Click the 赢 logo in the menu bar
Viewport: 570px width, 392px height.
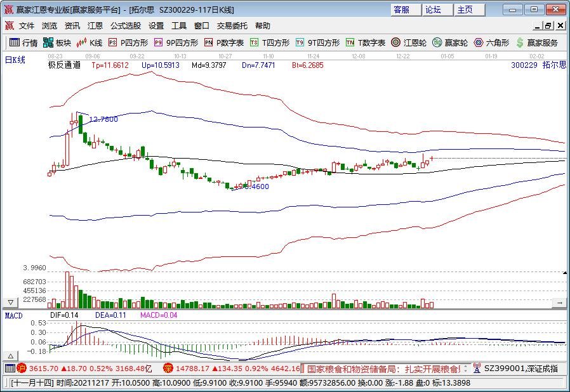click(x=9, y=25)
